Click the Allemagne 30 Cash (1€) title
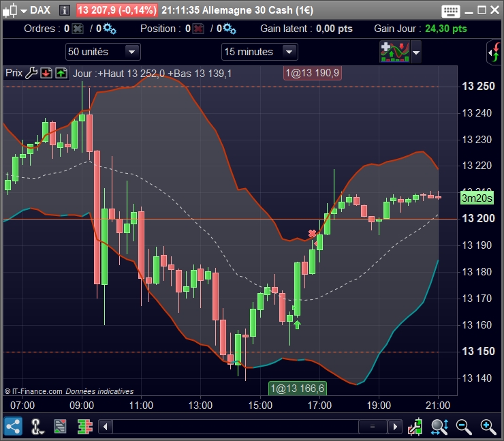Screen dimensions: 504x441 tap(257, 10)
